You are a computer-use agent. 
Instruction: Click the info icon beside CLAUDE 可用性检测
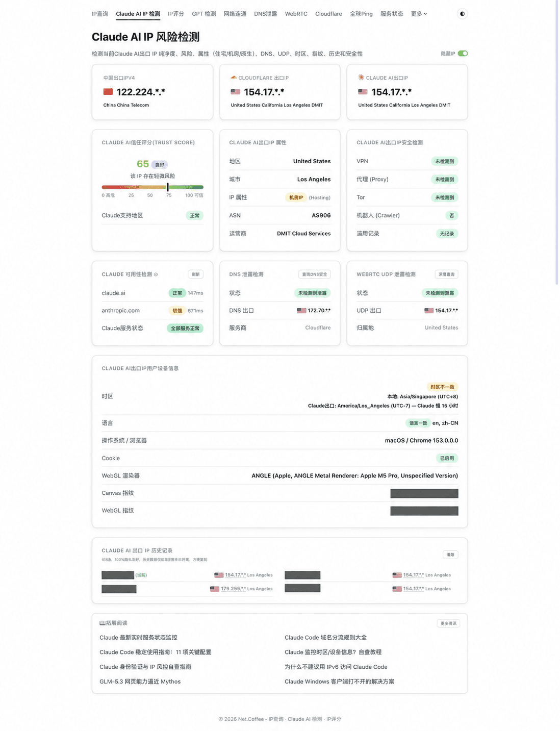(x=156, y=274)
